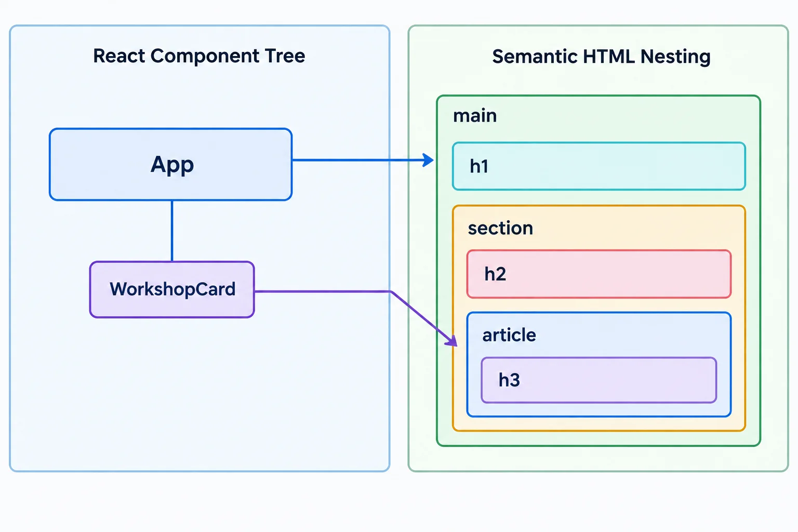The width and height of the screenshot is (798, 532).
Task: Click the h1 element box
Action: pyautogui.click(x=599, y=166)
